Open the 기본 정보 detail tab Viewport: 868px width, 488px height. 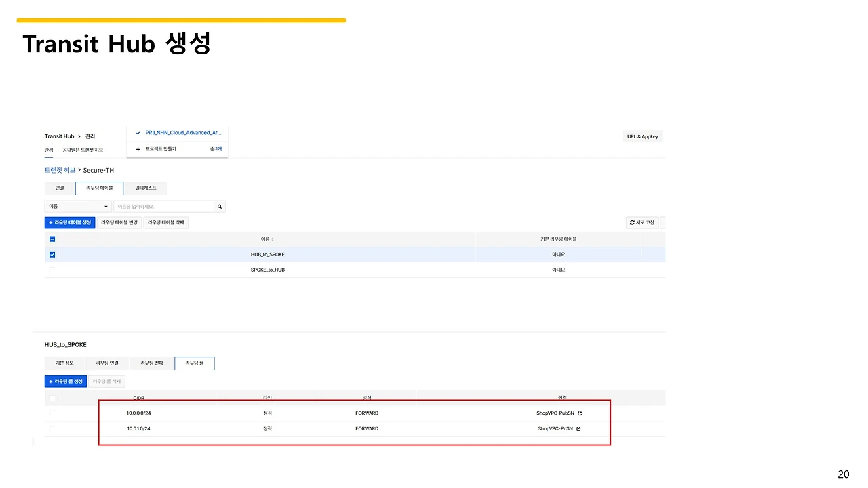coord(64,363)
